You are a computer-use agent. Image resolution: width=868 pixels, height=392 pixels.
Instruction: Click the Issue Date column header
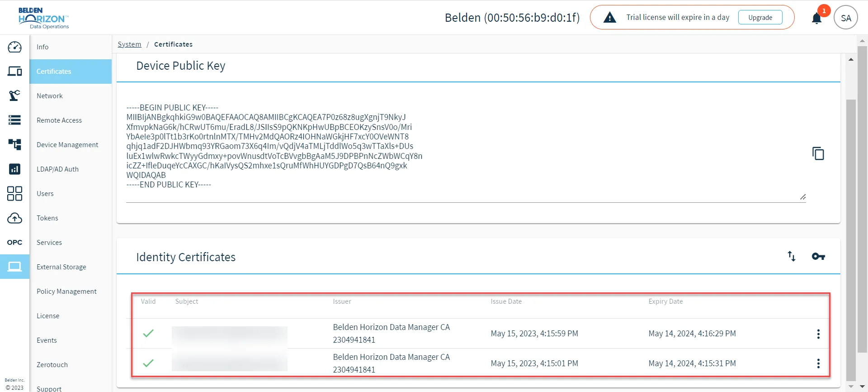(506, 301)
